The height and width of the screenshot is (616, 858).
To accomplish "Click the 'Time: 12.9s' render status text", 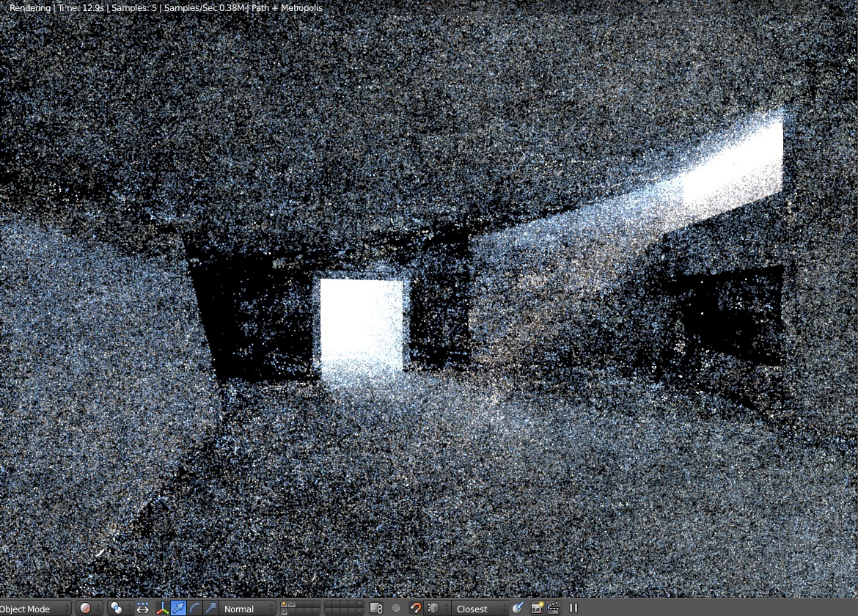I will tap(81, 8).
